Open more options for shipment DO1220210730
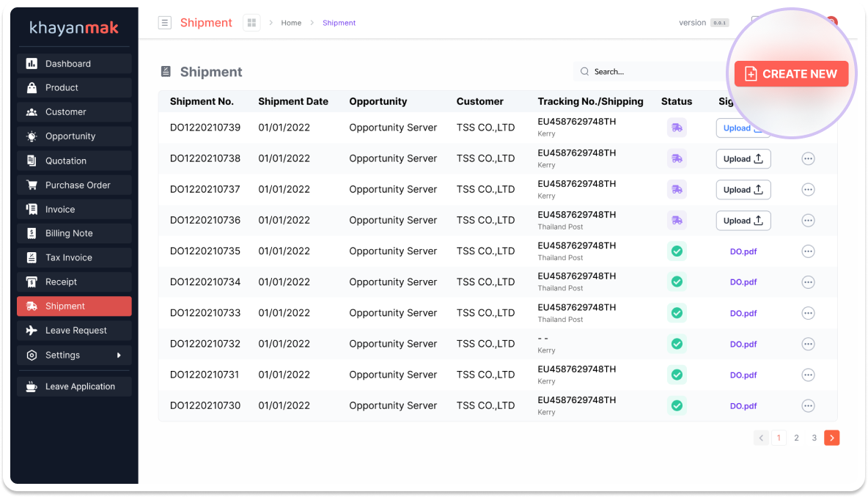 pos(808,406)
